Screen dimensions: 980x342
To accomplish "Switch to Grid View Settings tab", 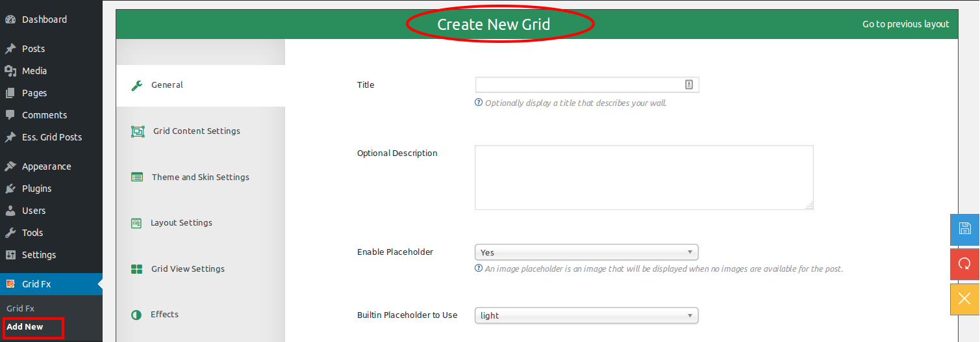I will pyautogui.click(x=201, y=269).
